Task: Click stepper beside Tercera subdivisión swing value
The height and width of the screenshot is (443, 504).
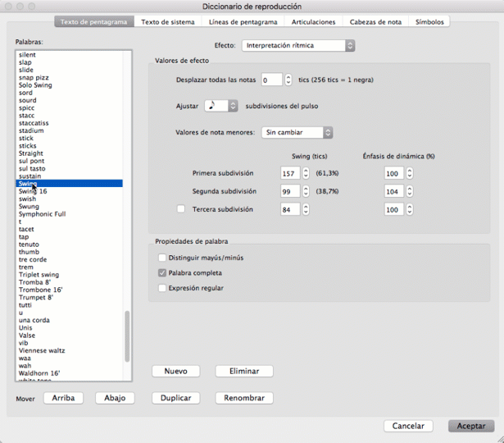Action: [x=306, y=209]
